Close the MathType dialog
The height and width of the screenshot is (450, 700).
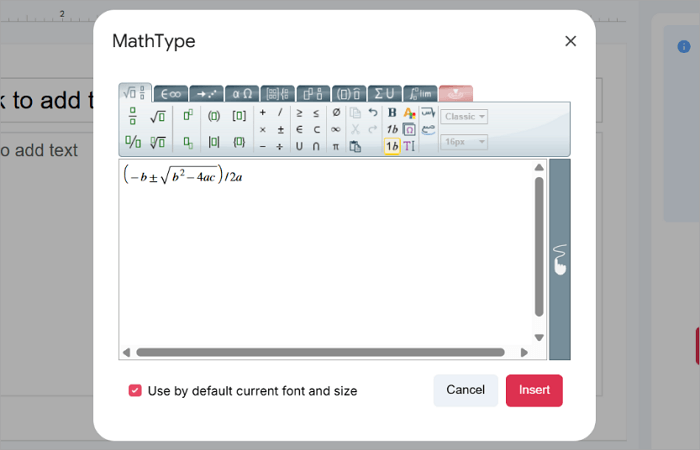(x=571, y=41)
